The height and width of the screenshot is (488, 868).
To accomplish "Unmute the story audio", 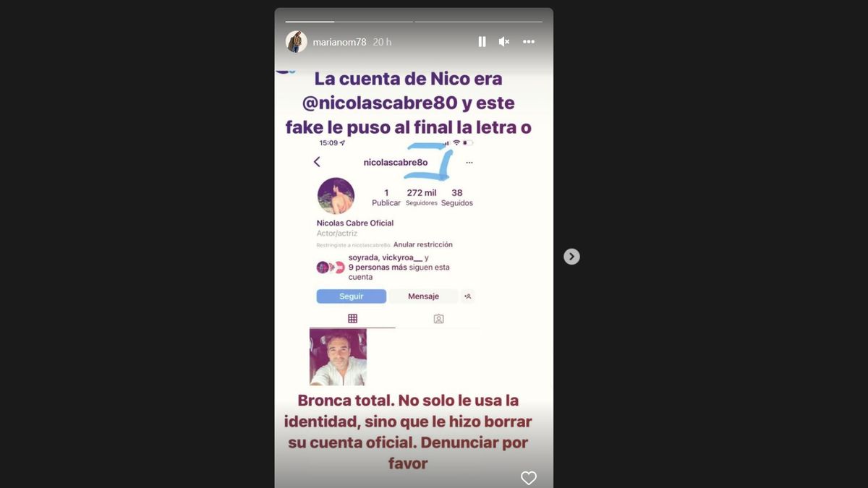I will click(x=504, y=42).
